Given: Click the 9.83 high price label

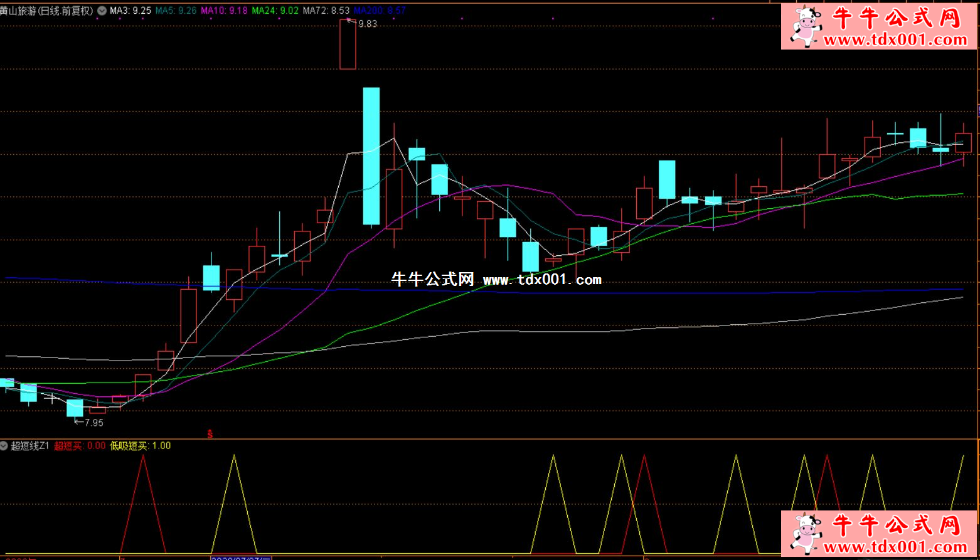Looking at the screenshot, I should (x=368, y=24).
